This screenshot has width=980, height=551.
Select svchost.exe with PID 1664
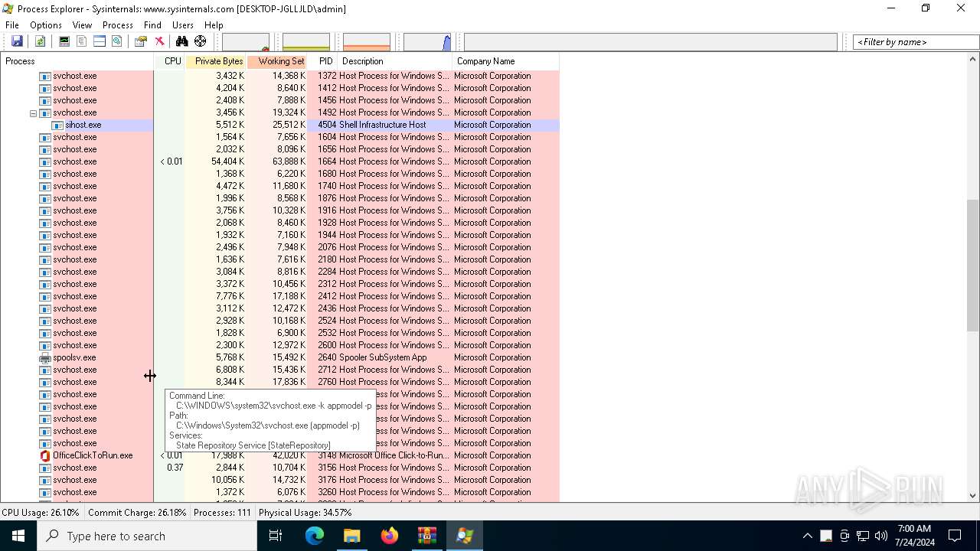[279, 161]
